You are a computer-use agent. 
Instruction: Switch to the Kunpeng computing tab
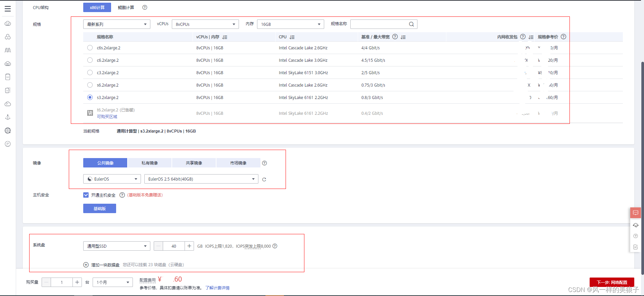126,7
